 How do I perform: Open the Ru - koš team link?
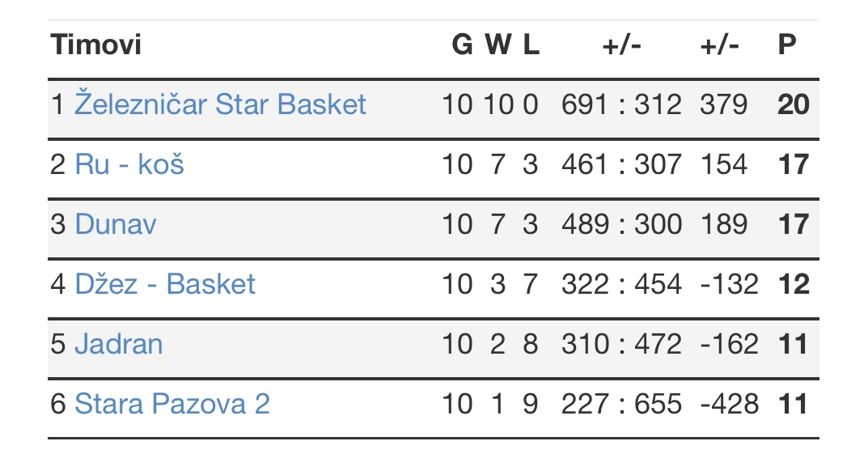(x=129, y=164)
